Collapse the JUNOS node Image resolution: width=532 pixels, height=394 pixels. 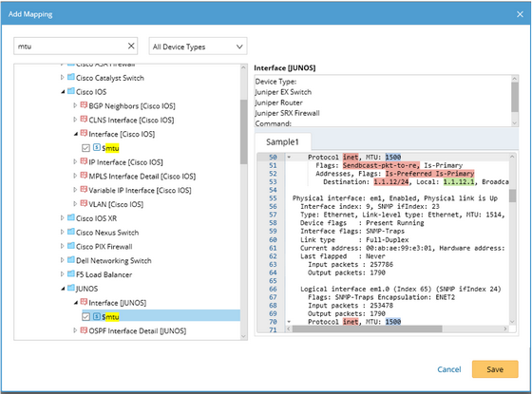63,289
